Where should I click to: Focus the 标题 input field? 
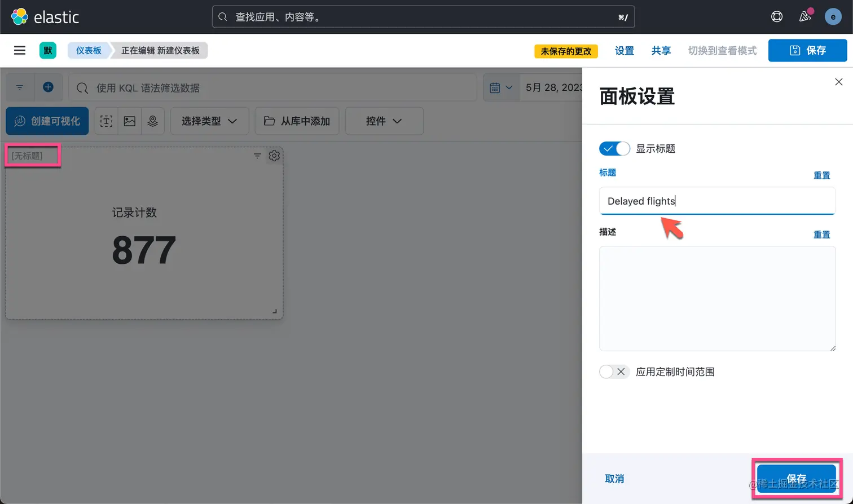[x=717, y=201]
